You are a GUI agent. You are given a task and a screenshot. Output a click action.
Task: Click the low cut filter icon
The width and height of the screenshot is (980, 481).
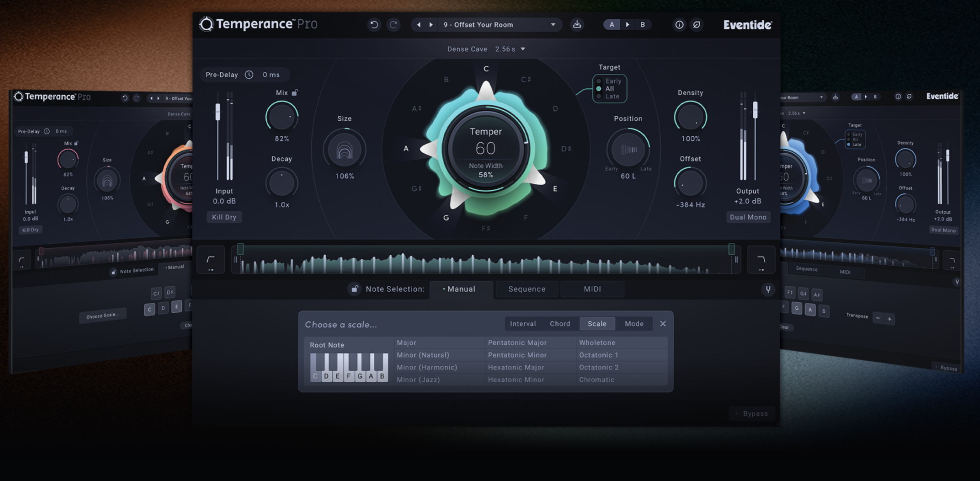click(211, 260)
